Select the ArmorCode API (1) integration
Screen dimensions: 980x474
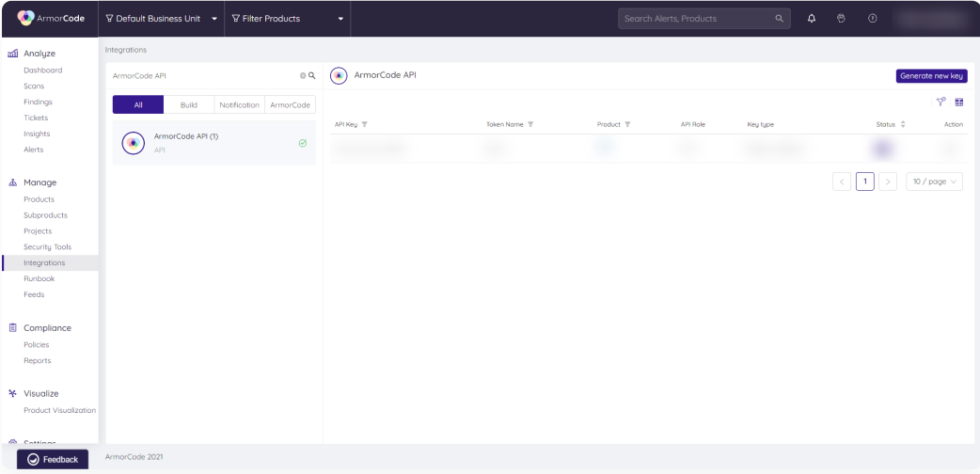(213, 143)
